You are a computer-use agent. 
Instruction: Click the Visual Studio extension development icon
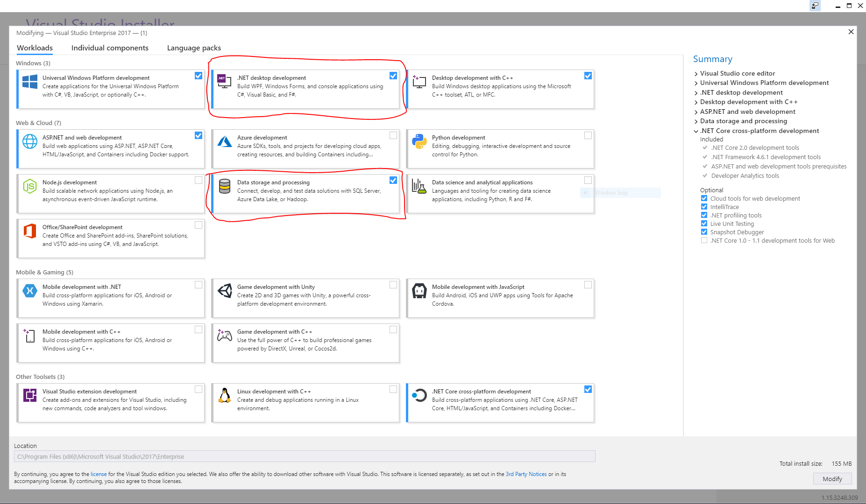30,395
